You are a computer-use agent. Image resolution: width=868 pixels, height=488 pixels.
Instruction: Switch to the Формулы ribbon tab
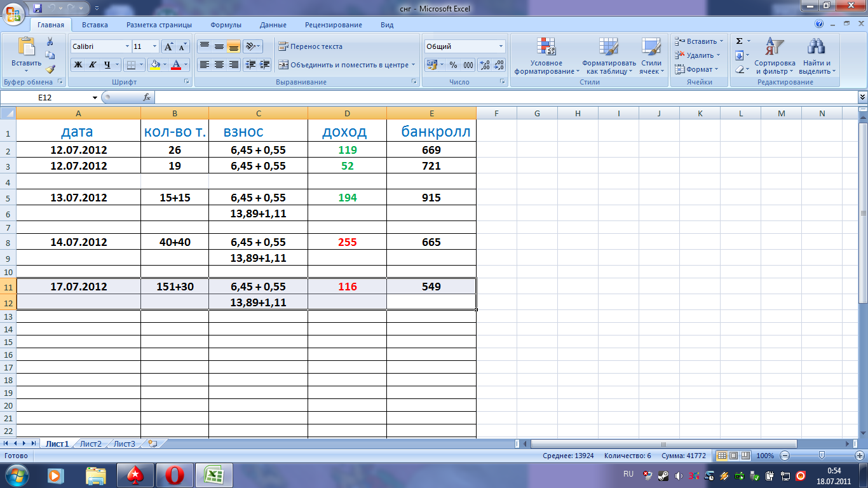(226, 25)
